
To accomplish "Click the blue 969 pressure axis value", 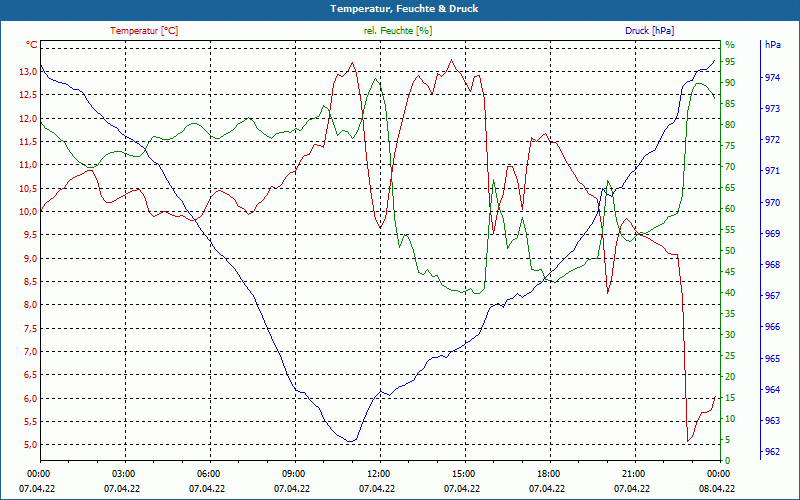I will tap(773, 234).
